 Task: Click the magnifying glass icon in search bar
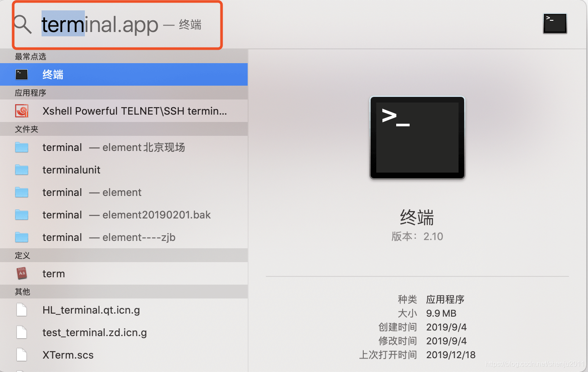(23, 25)
